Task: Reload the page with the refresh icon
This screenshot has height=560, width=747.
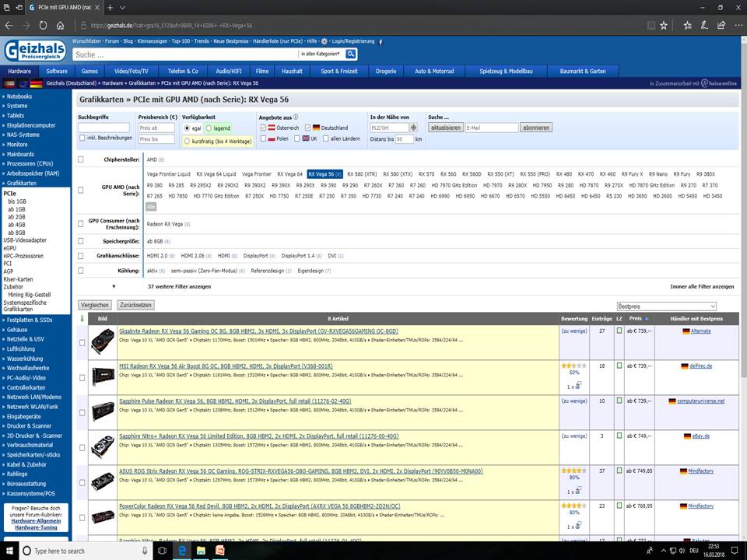Action: tap(43, 26)
